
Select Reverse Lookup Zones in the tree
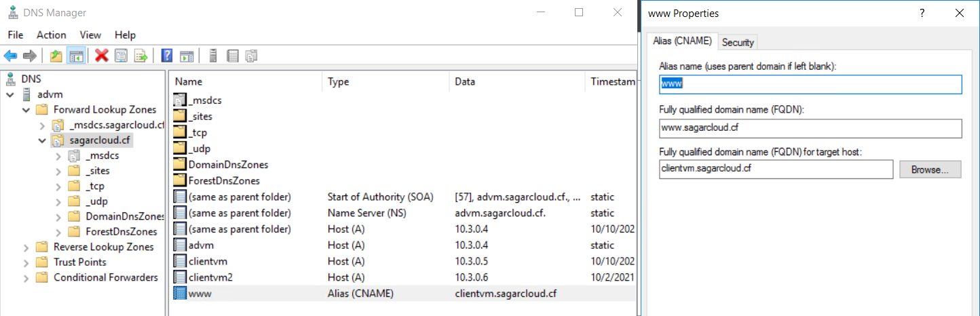click(104, 247)
